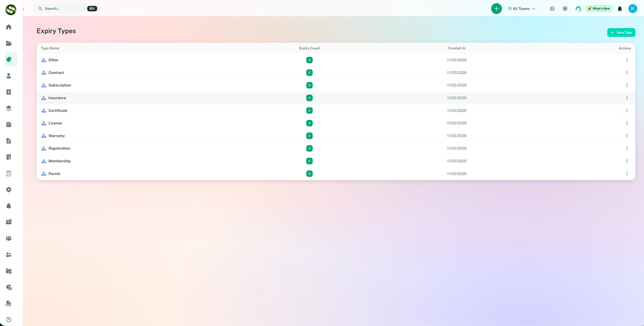Select the green tag icon in sidebar
Viewport: 644px width, 326px height.
coord(9,60)
